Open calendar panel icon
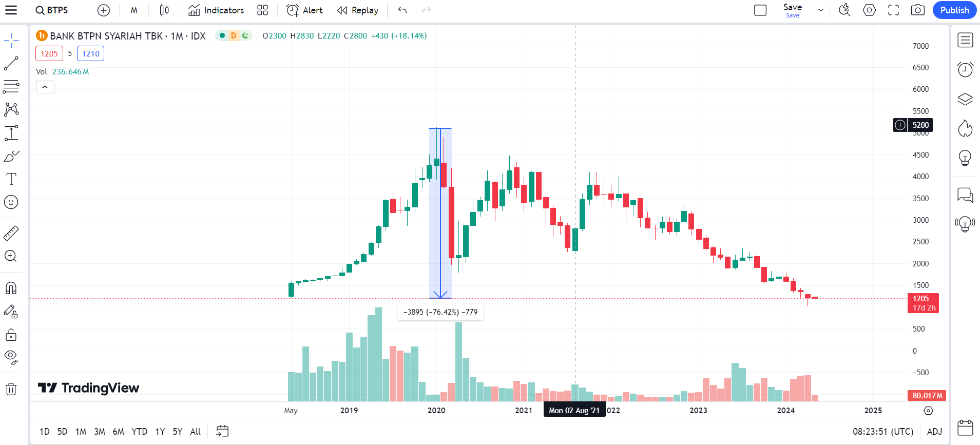Screen dimensions: 980x445 (965, 428)
